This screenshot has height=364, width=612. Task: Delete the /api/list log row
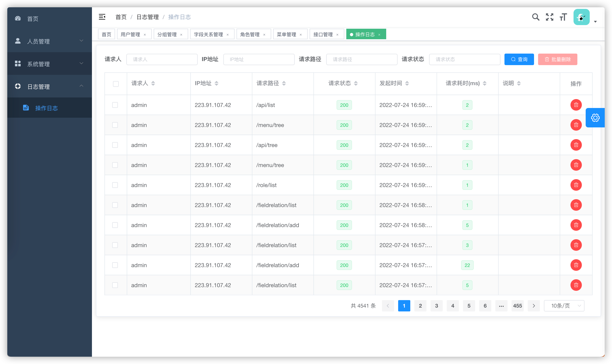576,105
